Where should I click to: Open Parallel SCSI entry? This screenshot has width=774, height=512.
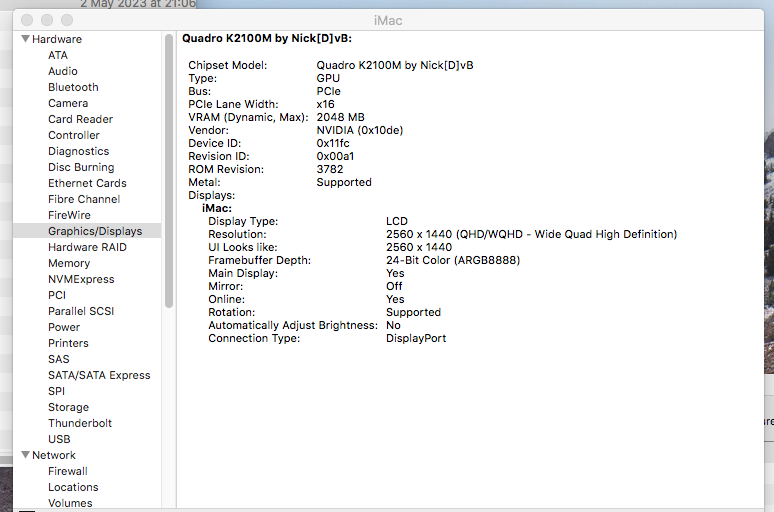pos(81,311)
